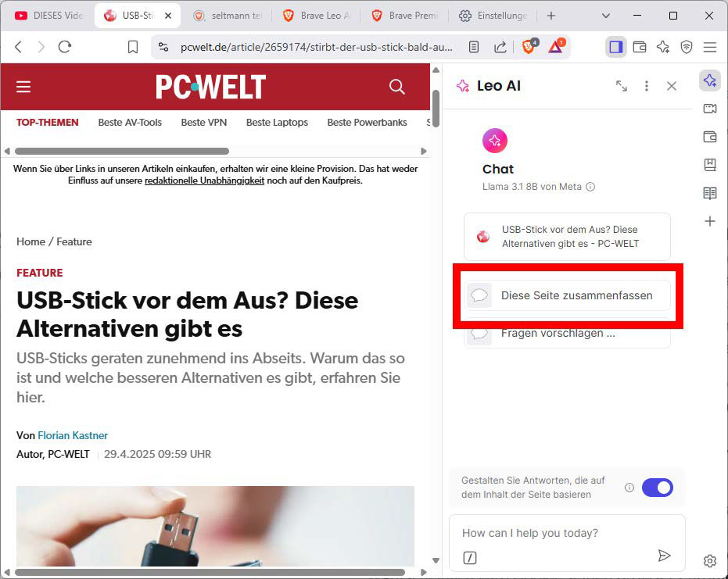Open Leo AI settings via the gear icon
The height and width of the screenshot is (579, 728).
709,561
